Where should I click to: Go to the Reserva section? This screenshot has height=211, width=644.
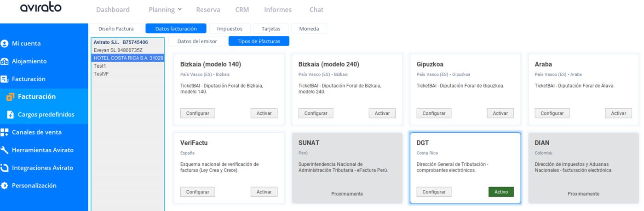point(208,9)
